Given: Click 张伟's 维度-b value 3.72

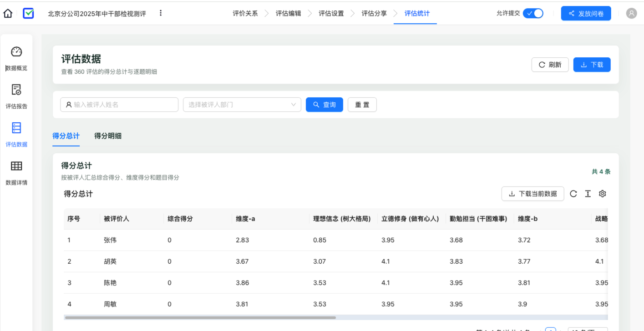Looking at the screenshot, I should tap(524, 240).
